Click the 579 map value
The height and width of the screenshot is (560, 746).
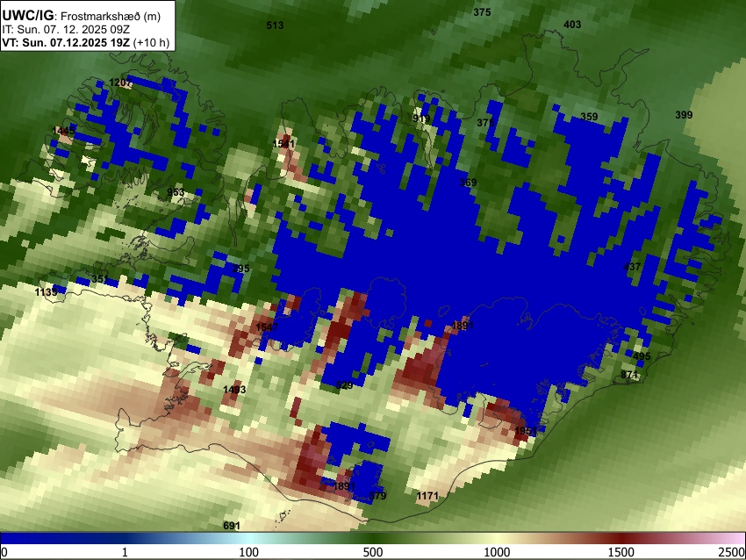[377, 496]
